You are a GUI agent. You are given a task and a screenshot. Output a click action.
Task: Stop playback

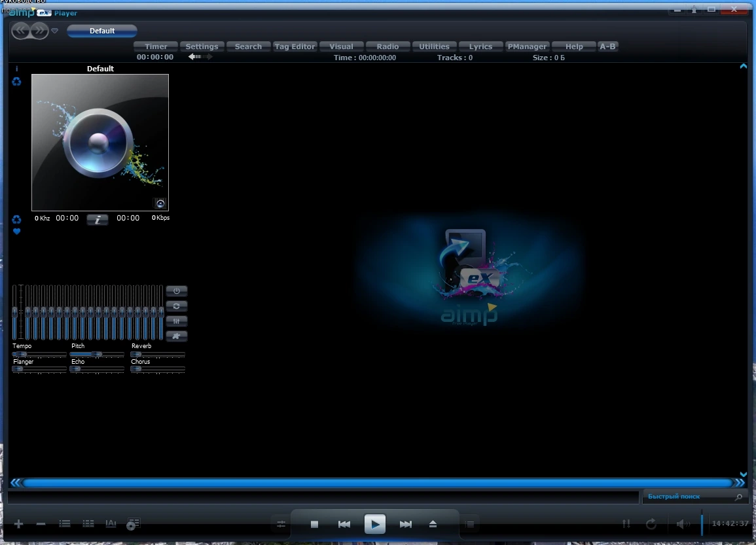[314, 524]
